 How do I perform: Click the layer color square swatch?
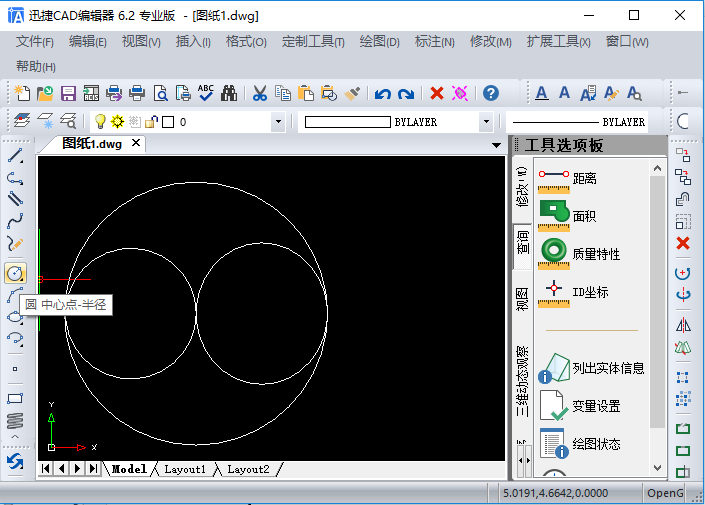(168, 122)
